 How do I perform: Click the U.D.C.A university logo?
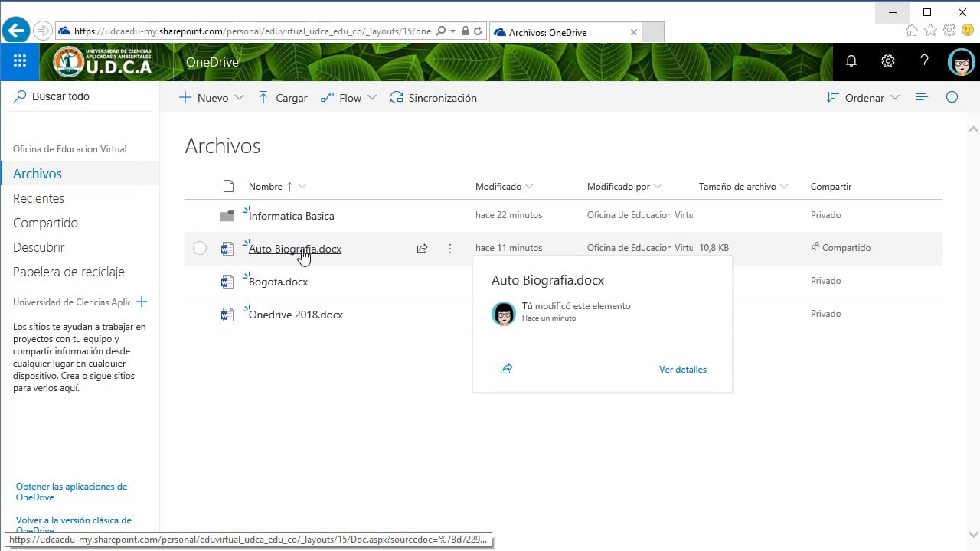point(103,62)
